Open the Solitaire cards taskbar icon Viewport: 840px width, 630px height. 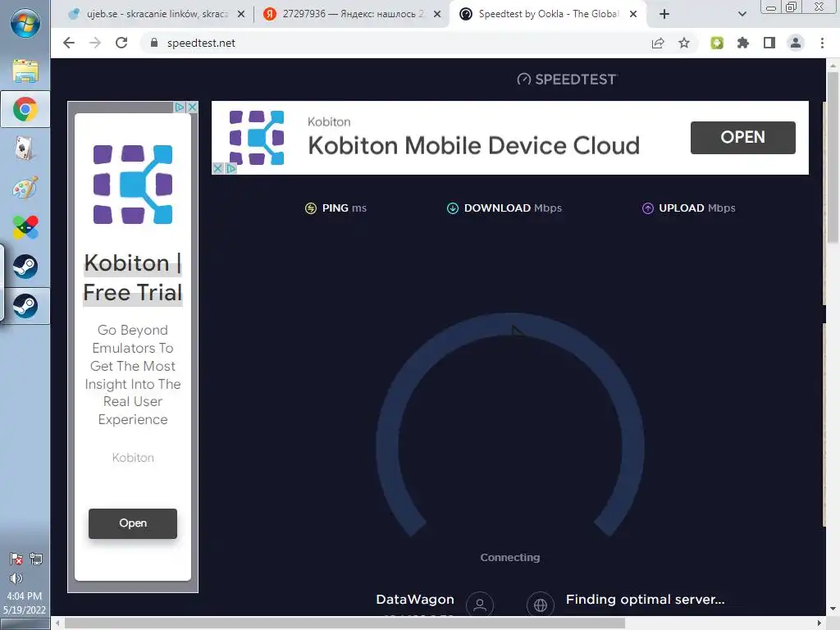[x=24, y=148]
